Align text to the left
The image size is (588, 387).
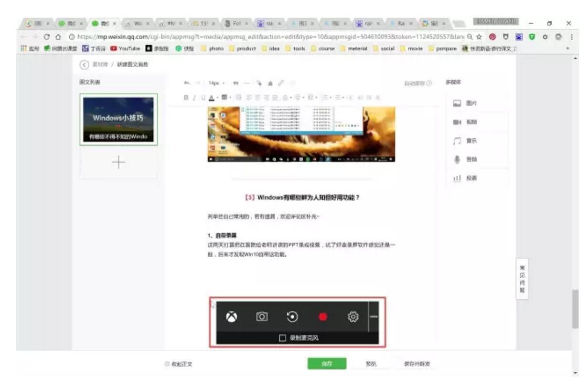pyautogui.click(x=249, y=97)
